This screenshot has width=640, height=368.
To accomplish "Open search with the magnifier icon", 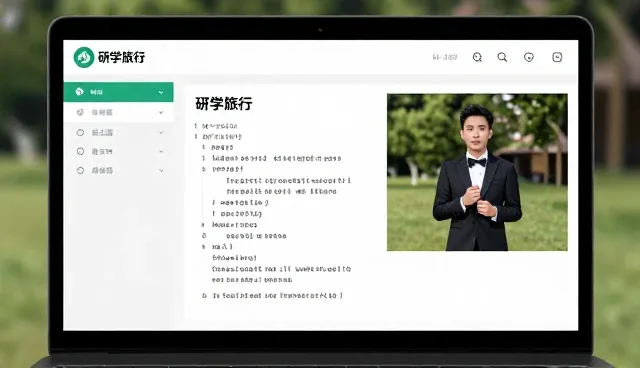I will 502,57.
